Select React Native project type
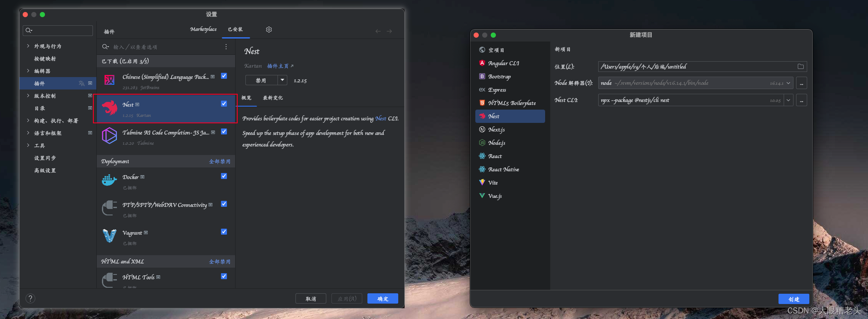The width and height of the screenshot is (868, 319). [x=510, y=169]
